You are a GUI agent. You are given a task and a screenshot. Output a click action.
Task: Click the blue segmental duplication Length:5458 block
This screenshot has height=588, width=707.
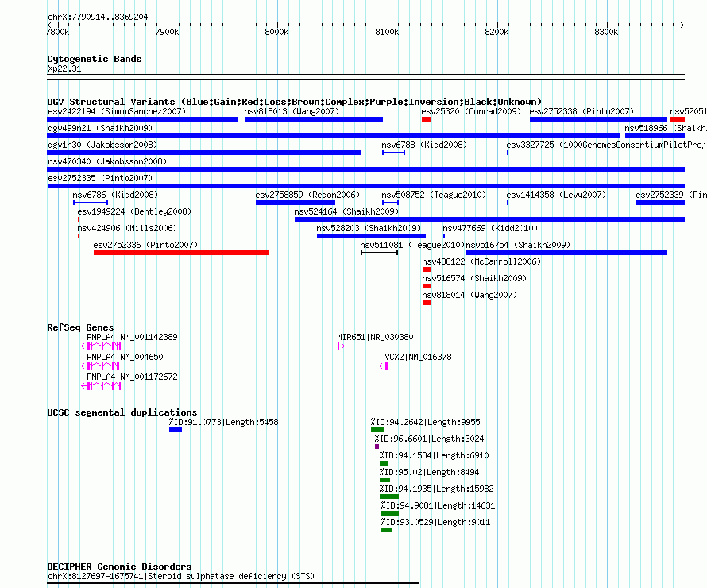pyautogui.click(x=176, y=430)
